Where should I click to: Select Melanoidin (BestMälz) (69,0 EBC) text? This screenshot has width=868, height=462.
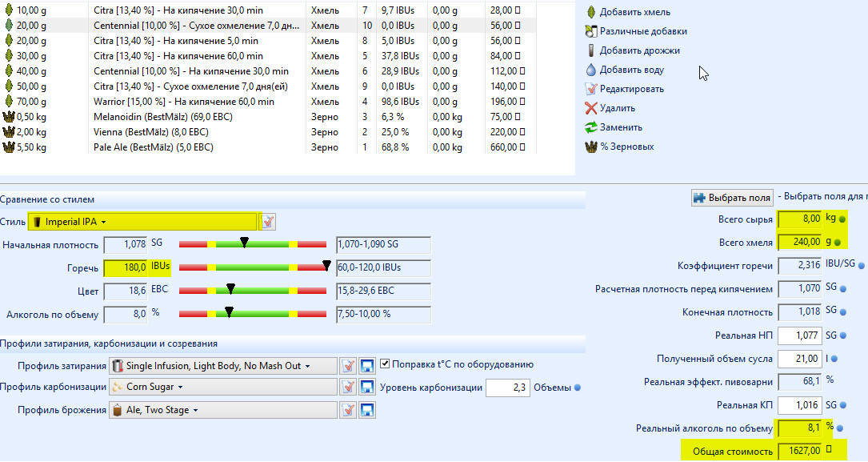pos(162,117)
